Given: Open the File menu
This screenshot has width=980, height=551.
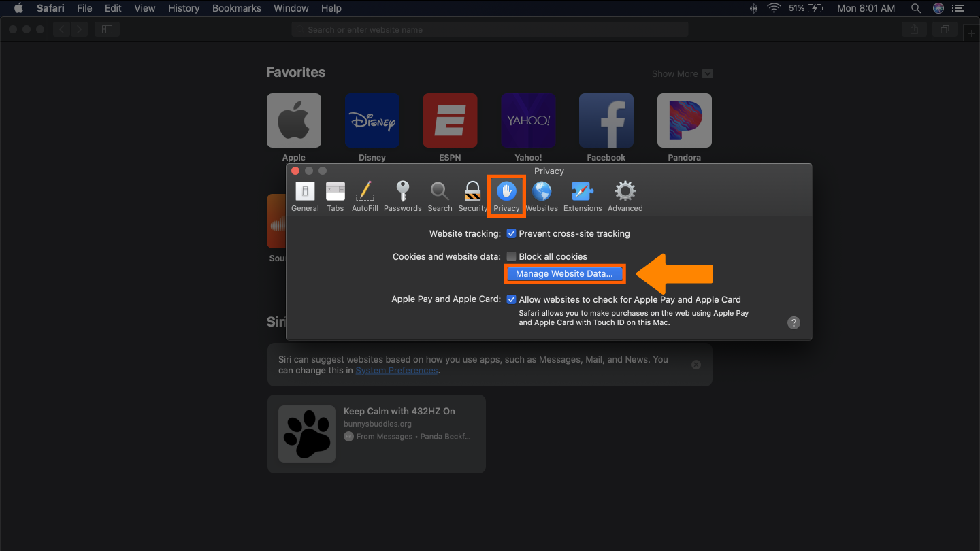Looking at the screenshot, I should (84, 8).
